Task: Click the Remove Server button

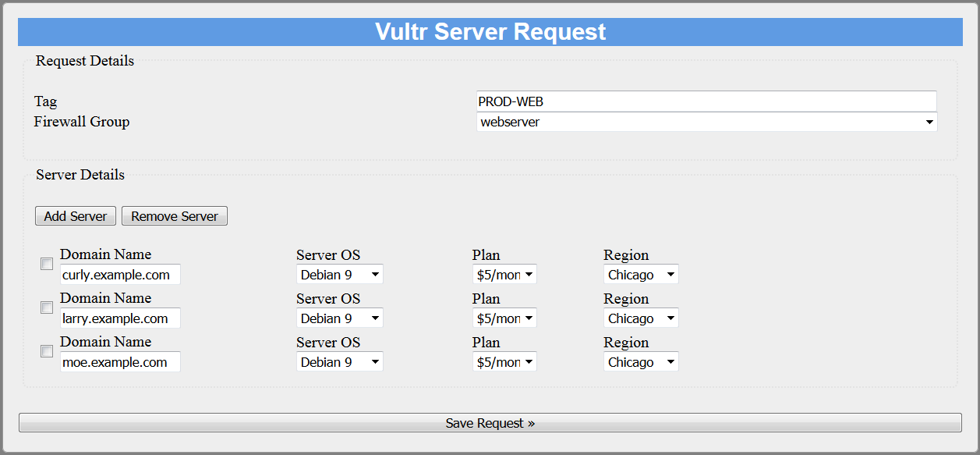Action: coord(174,215)
